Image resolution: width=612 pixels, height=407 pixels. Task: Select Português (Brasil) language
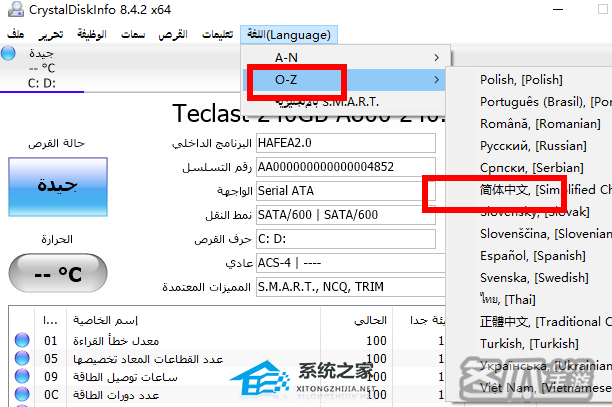[545, 102]
